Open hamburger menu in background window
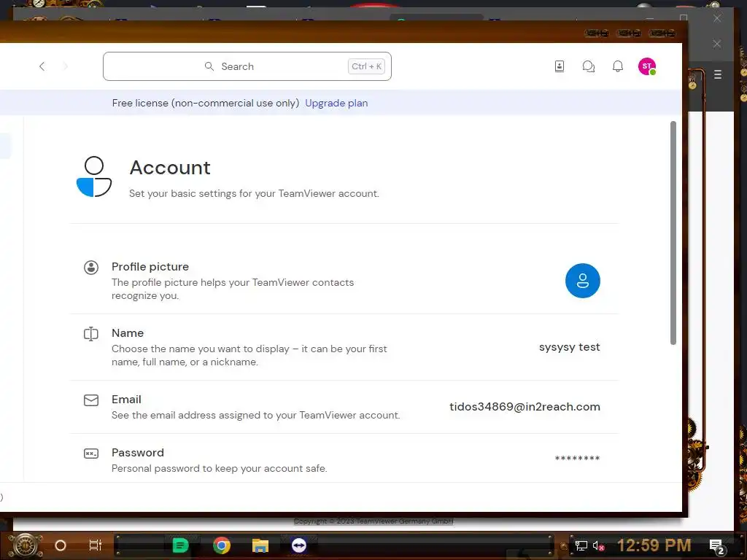The height and width of the screenshot is (560, 747). click(718, 75)
